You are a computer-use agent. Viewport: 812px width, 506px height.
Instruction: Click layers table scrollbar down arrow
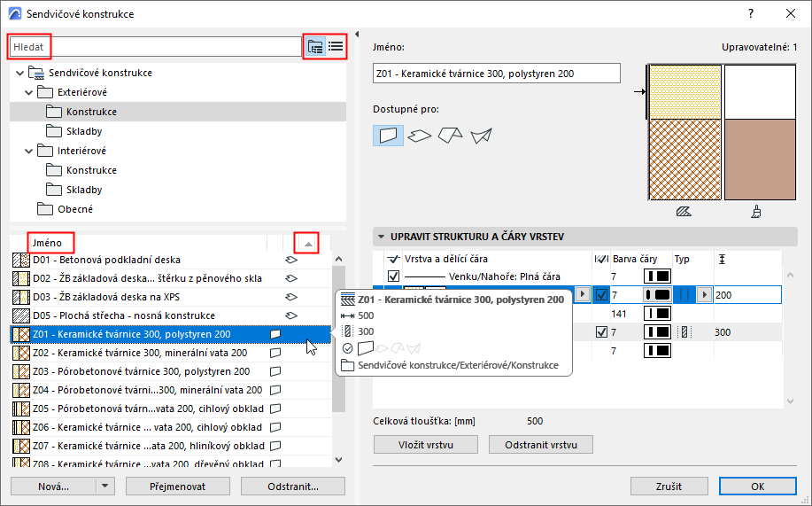pos(790,401)
